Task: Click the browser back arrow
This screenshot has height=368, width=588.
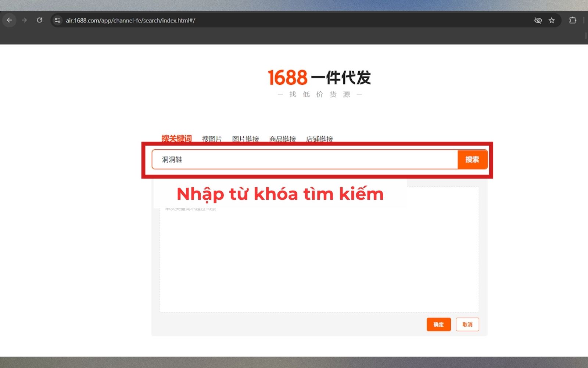Action: 10,20
